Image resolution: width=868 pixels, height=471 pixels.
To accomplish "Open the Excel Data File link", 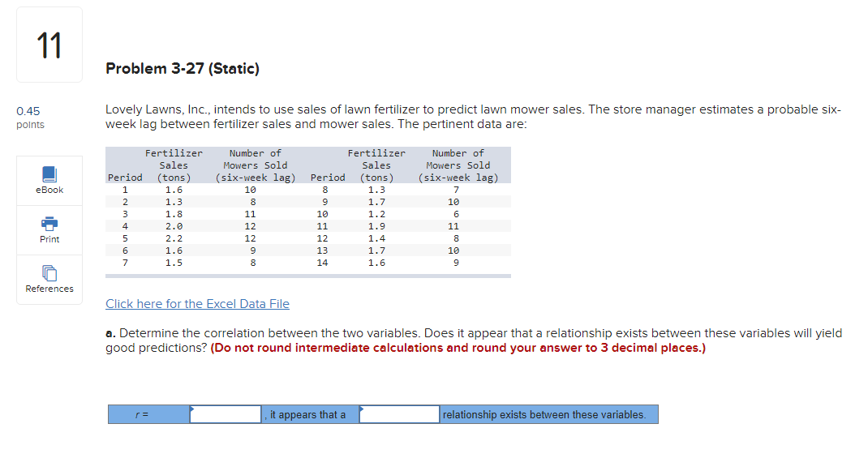I will (197, 303).
